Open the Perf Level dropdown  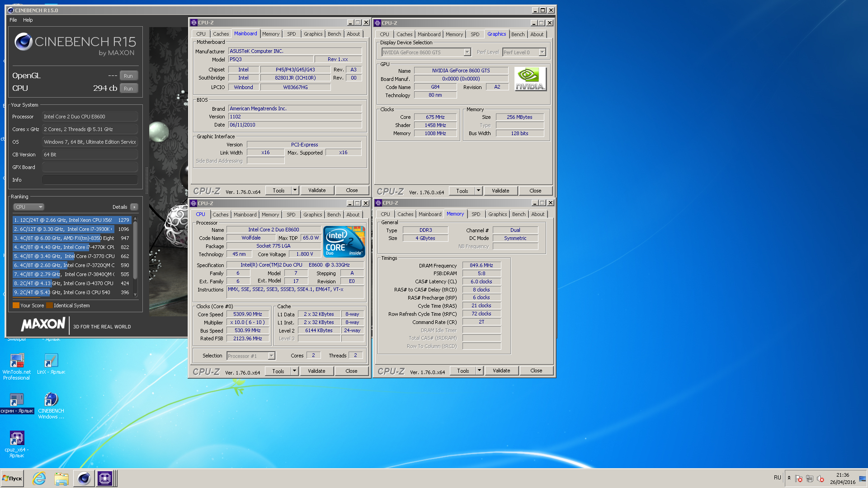click(x=542, y=52)
